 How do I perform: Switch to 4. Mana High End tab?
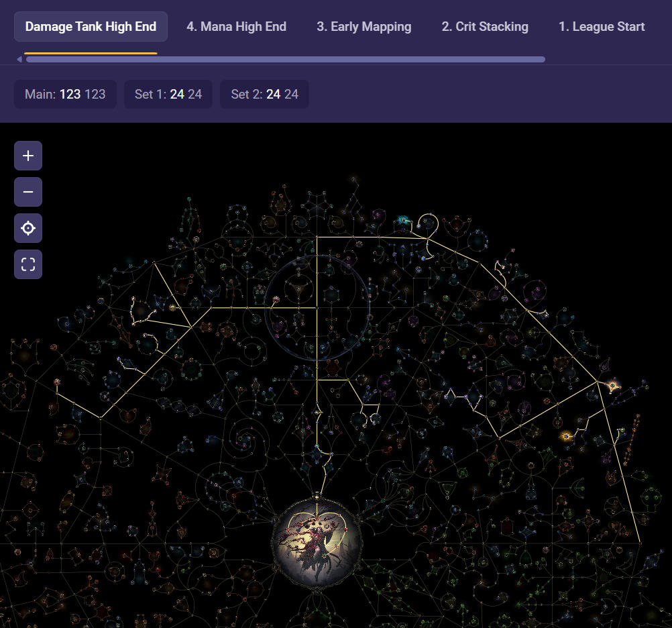click(236, 27)
